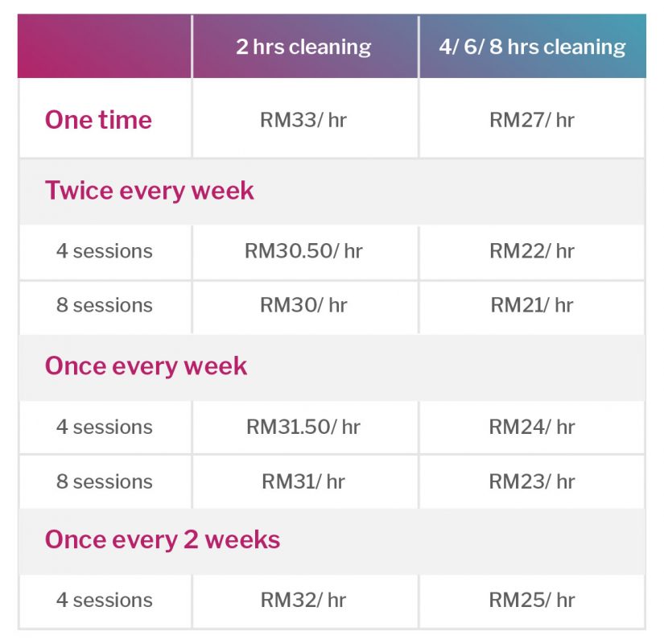
Task: Select the 2 hrs cleaning column header
Action: coord(303,47)
